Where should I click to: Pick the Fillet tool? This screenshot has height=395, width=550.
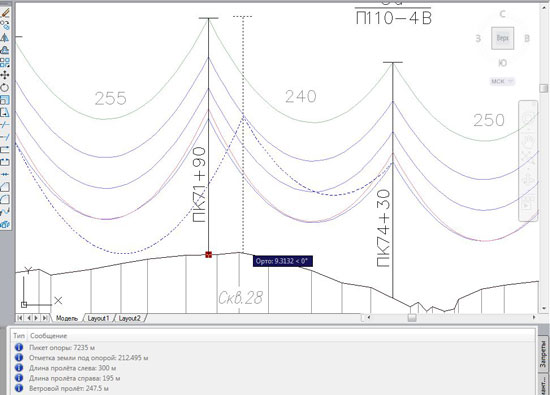pos(5,199)
